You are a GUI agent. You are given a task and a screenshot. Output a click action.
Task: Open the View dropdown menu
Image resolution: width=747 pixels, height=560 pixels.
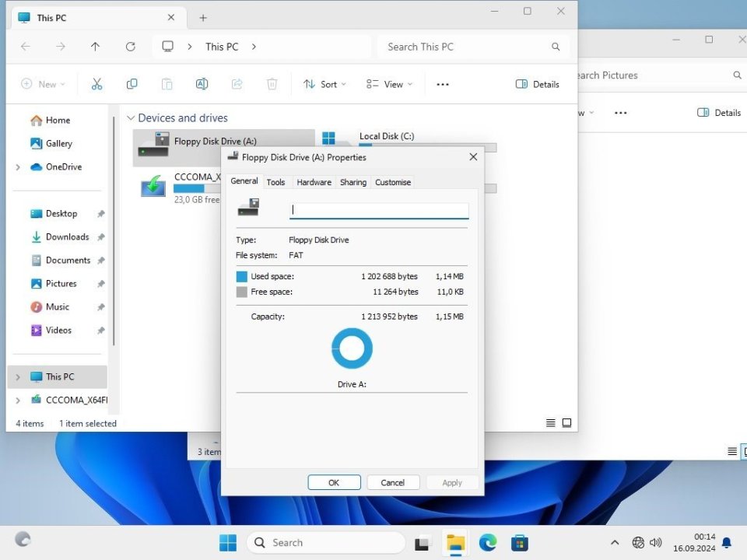click(x=389, y=84)
